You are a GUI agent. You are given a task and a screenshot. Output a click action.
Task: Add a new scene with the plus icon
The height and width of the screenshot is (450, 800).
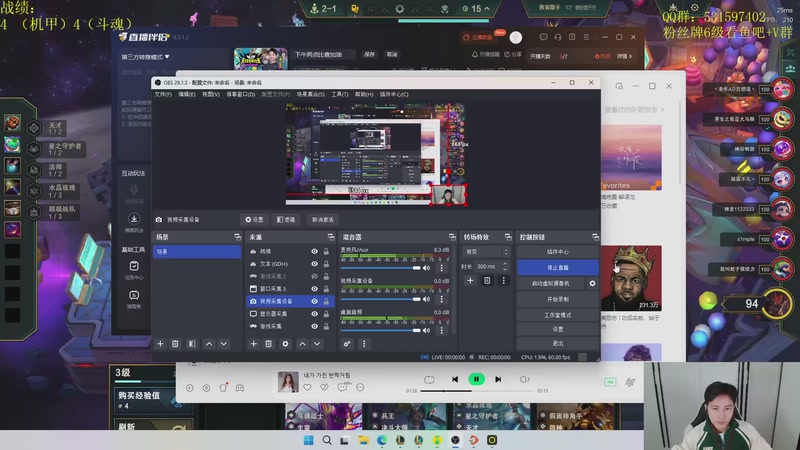[x=160, y=344]
